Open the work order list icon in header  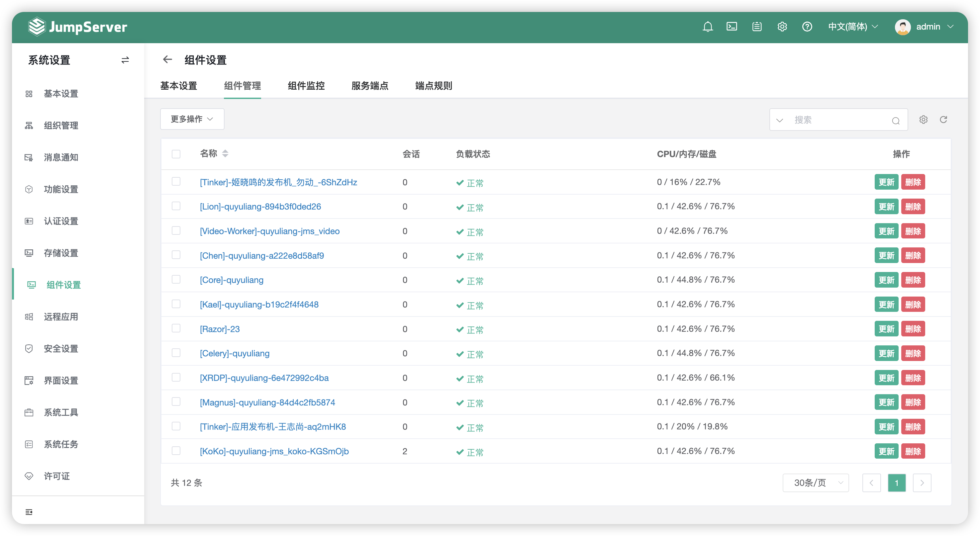click(x=757, y=27)
